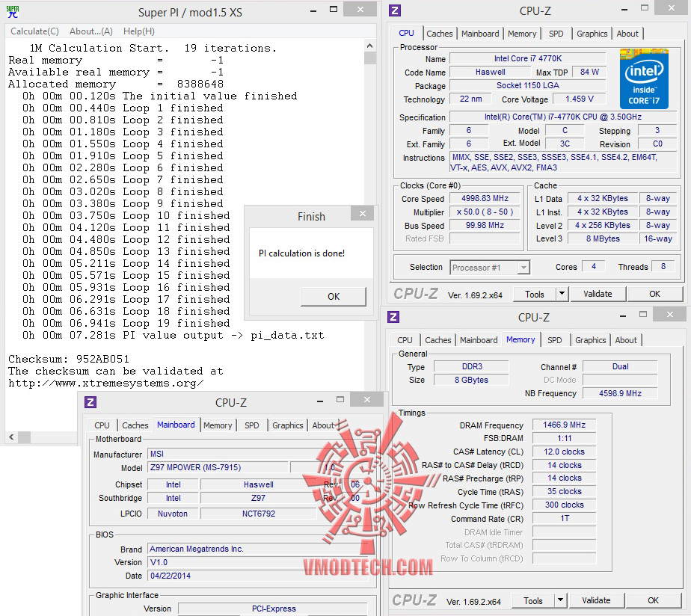Open Calculate menu in Super PI
The image size is (691, 616).
34,31
